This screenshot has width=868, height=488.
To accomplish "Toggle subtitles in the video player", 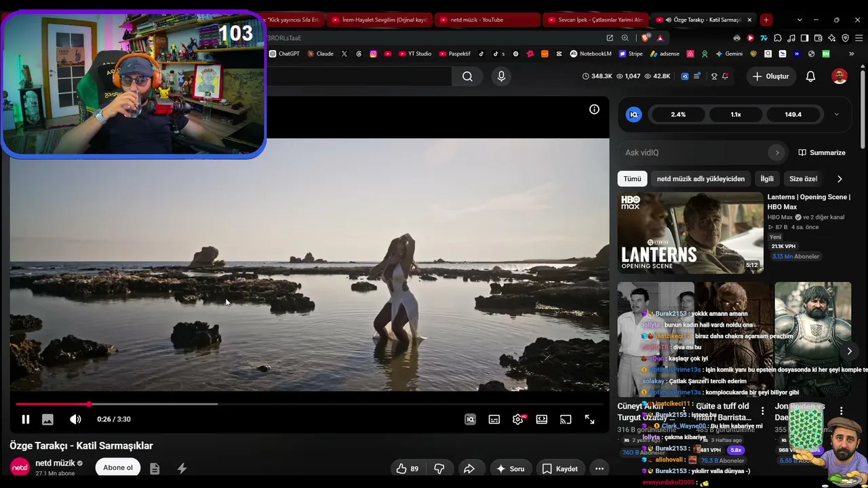I will (x=494, y=420).
